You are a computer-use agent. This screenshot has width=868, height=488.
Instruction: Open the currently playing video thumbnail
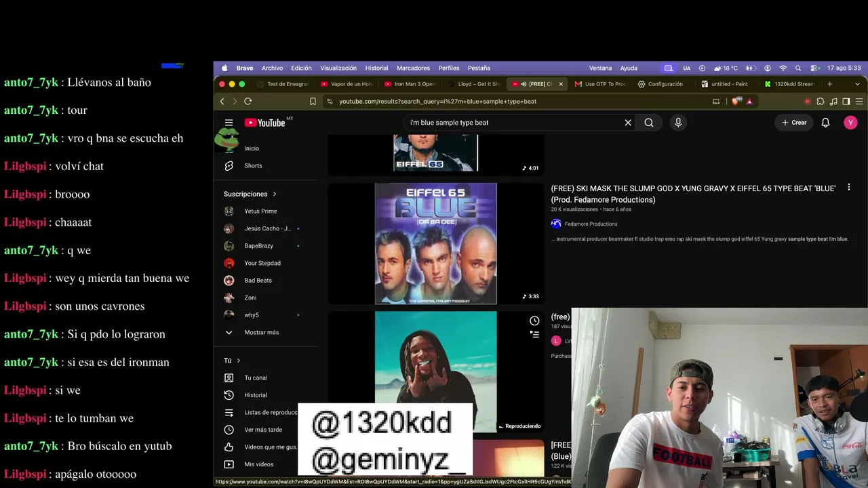pyautogui.click(x=436, y=371)
